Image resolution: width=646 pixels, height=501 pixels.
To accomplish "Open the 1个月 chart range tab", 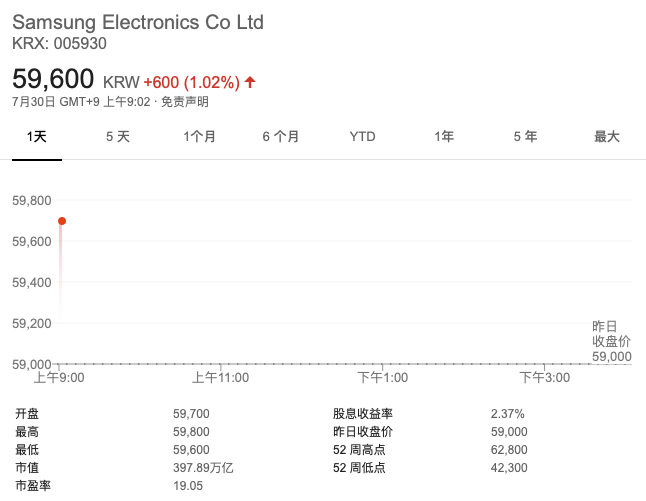I will point(199,136).
